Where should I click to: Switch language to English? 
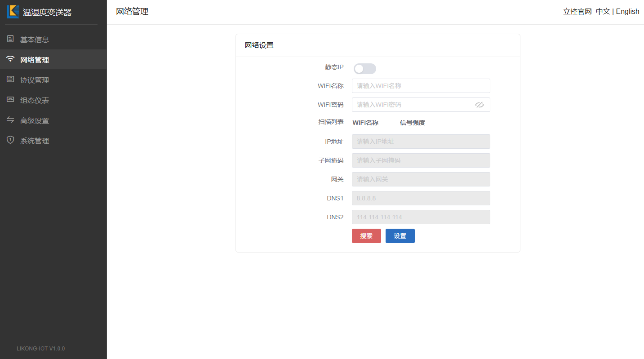[627, 12]
